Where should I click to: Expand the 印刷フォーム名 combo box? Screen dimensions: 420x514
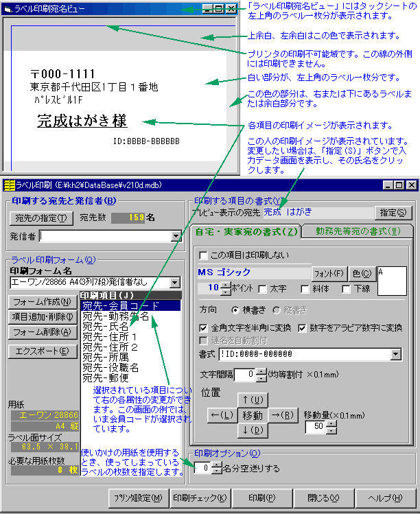tap(176, 282)
